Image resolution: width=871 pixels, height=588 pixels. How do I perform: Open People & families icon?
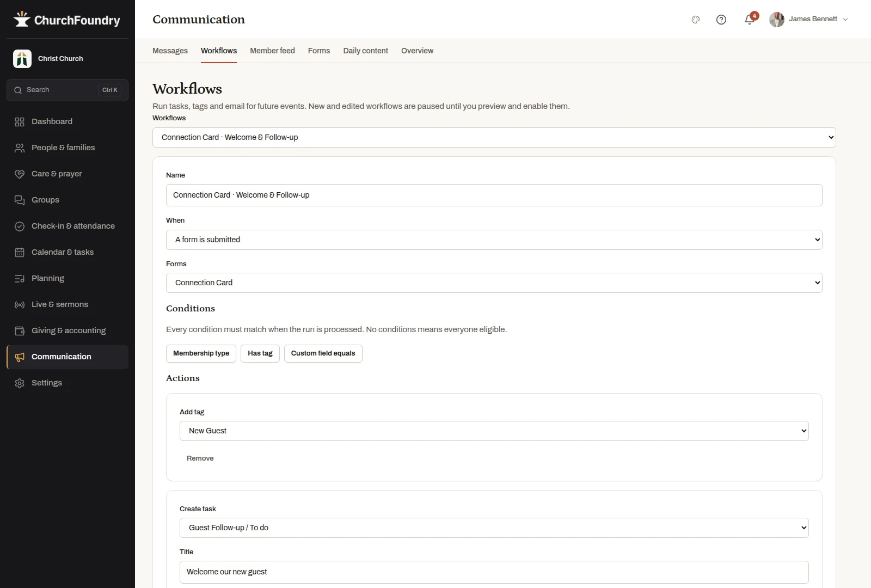pyautogui.click(x=20, y=148)
